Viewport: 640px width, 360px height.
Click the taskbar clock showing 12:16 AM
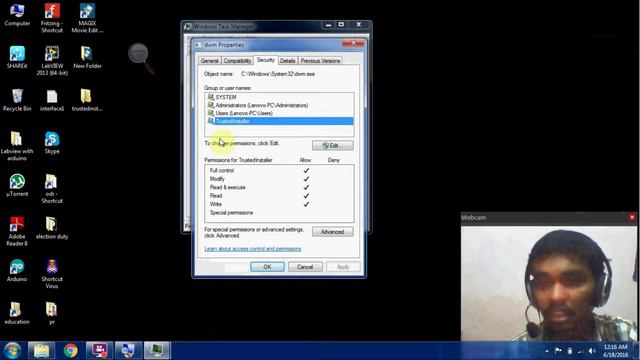click(x=616, y=351)
